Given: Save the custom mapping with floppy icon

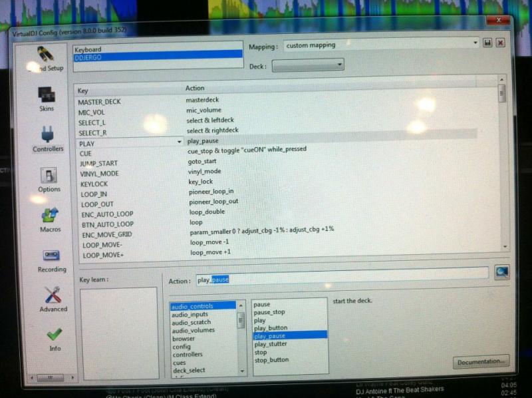Looking at the screenshot, I should [x=487, y=43].
